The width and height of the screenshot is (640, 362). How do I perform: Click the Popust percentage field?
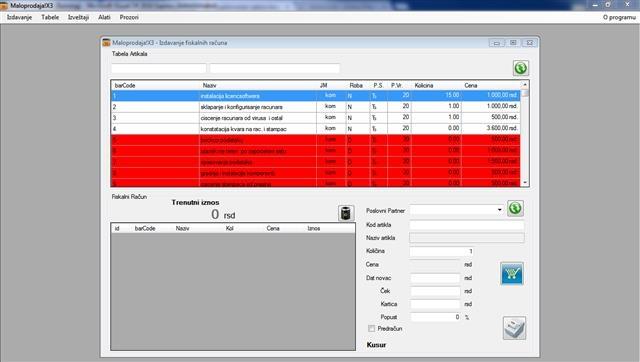coord(436,317)
